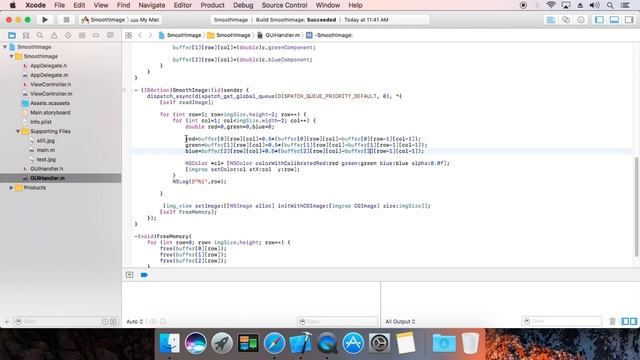Image resolution: width=640 pixels, height=360 pixels.
Task: Open related items grid menu
Action: coord(129,36)
